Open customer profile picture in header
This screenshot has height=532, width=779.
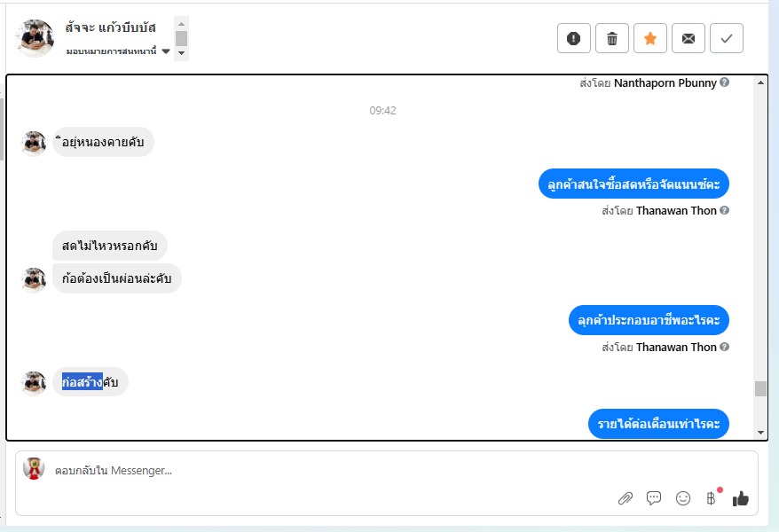coord(35,38)
